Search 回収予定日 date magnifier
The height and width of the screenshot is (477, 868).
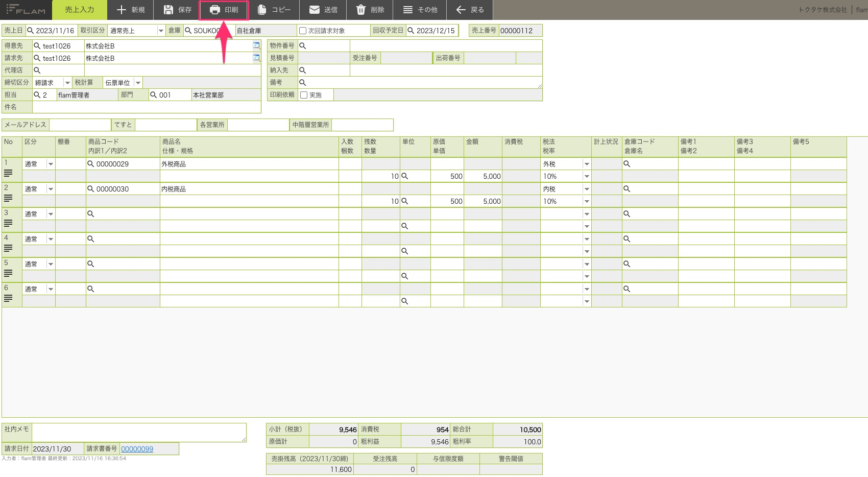[411, 31]
